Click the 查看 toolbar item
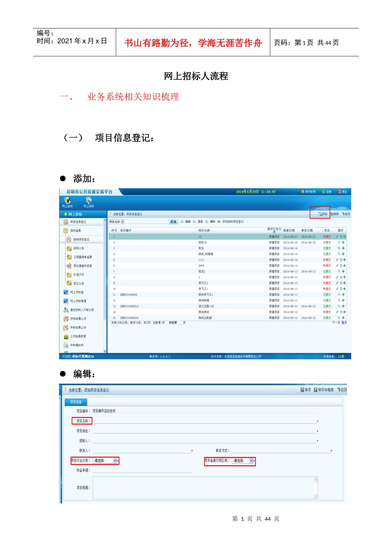Viewport: 392px width, 555px height. (198, 222)
